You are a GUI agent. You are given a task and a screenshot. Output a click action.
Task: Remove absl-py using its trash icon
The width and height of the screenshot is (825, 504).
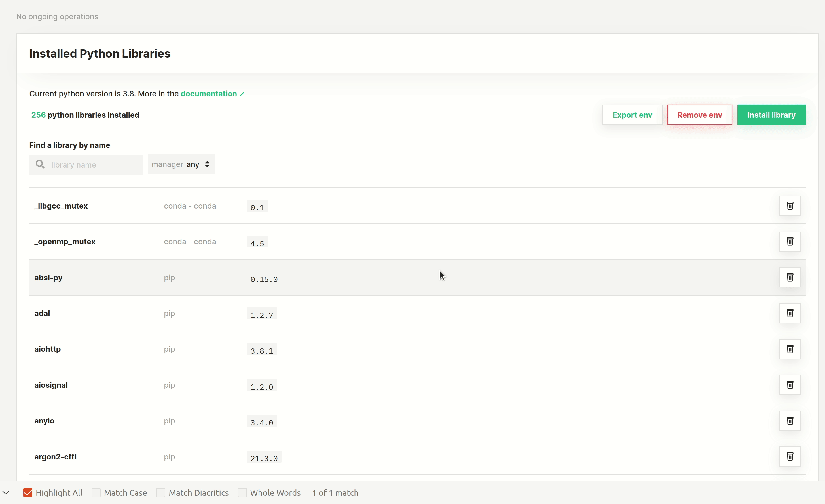click(790, 277)
